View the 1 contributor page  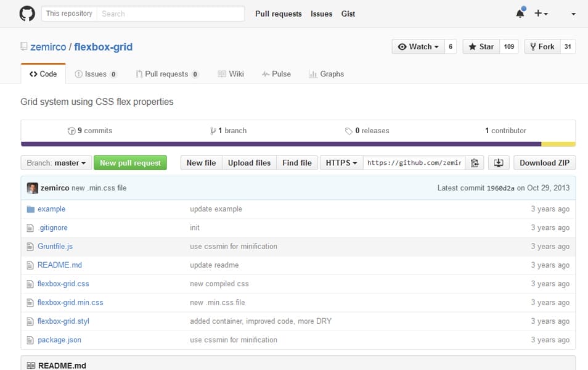coord(505,131)
